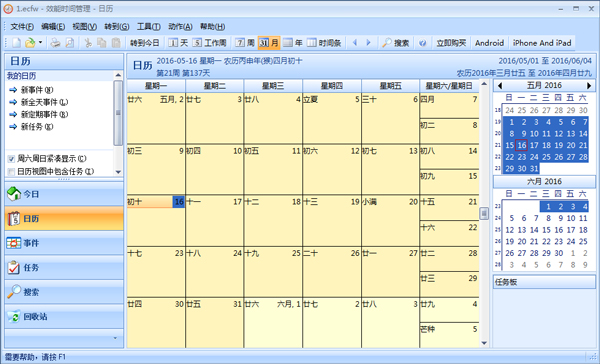Expand navigation pane options chevron at bottom

(x=115, y=338)
